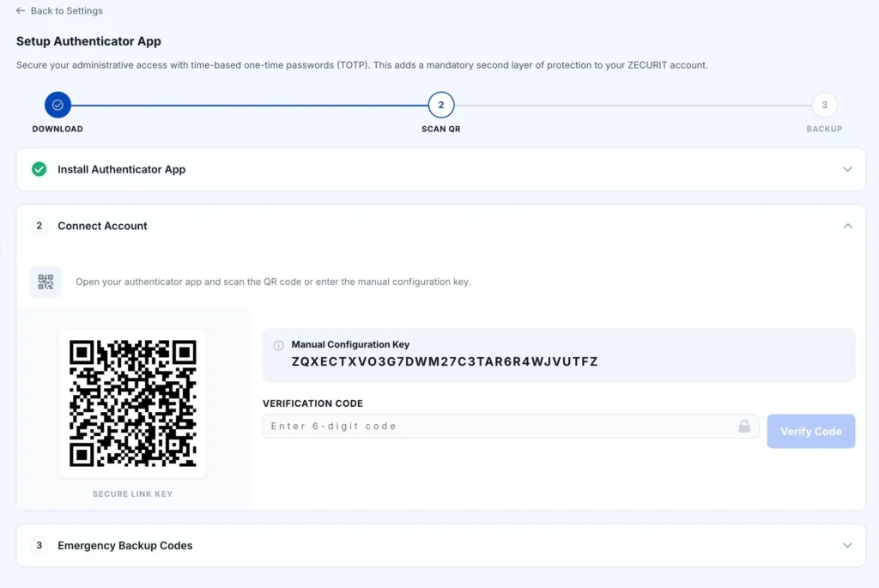Click the number 2 badge beside Connect Account
This screenshot has width=879, height=588.
tap(39, 226)
